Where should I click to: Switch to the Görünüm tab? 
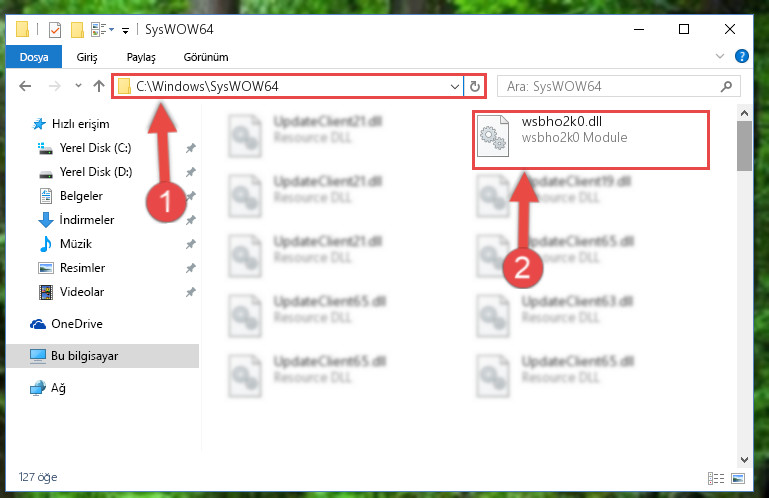point(205,57)
